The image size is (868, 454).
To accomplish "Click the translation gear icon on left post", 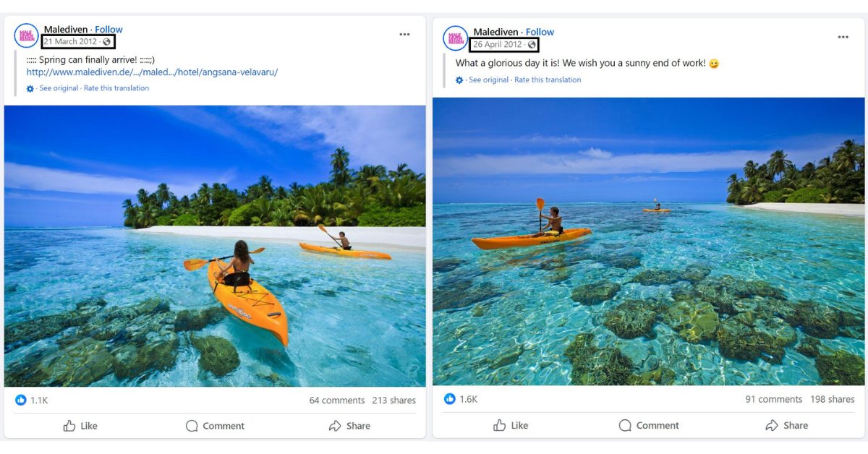I will (x=30, y=88).
